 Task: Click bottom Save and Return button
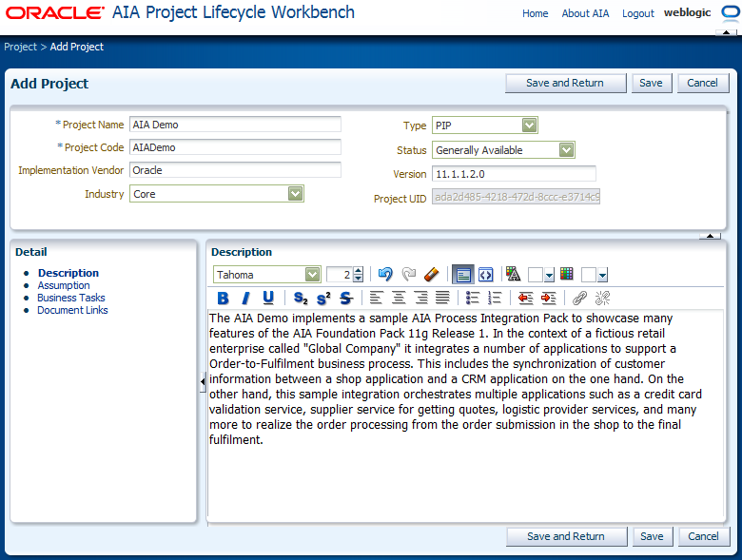[566, 537]
